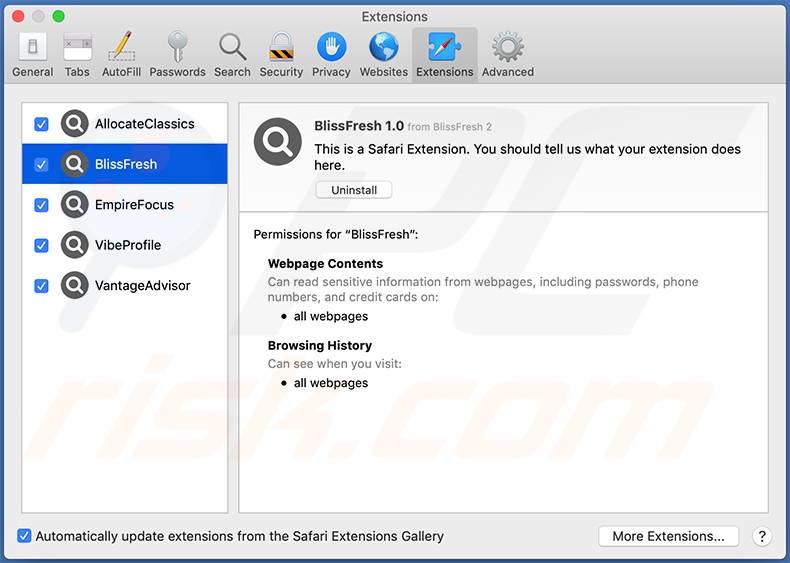This screenshot has width=790, height=563.
Task: Disable the VibeProfile extension checkbox
Action: click(x=41, y=245)
